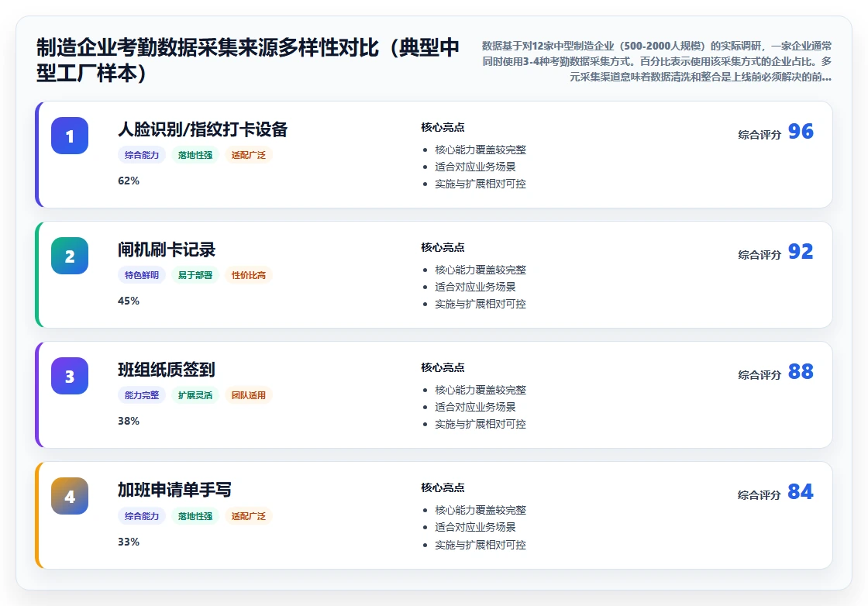
Task: Select 综合能力 tag under 加班申请单手写
Action: 142,516
